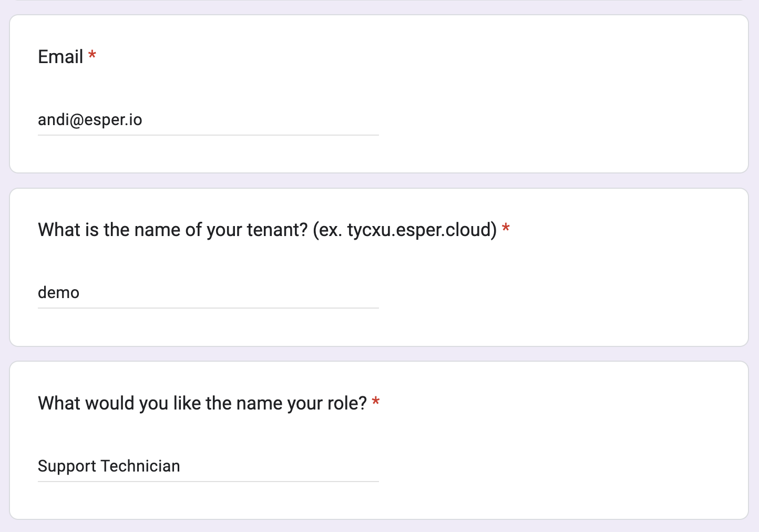
Task: Click the 'What would you like the name your role?' heading
Action: click(x=202, y=403)
